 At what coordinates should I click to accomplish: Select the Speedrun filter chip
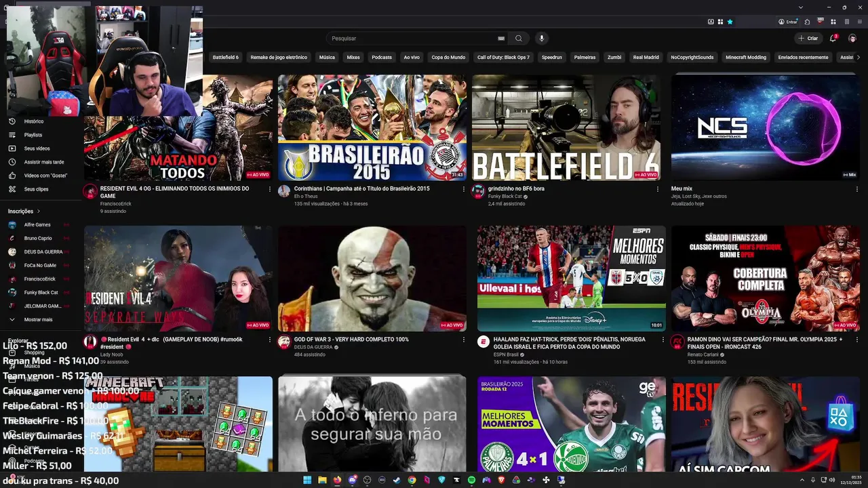(552, 58)
